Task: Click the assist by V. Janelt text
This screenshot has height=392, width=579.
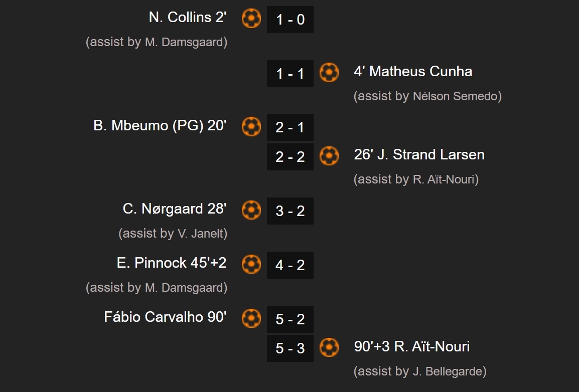Action: click(173, 234)
